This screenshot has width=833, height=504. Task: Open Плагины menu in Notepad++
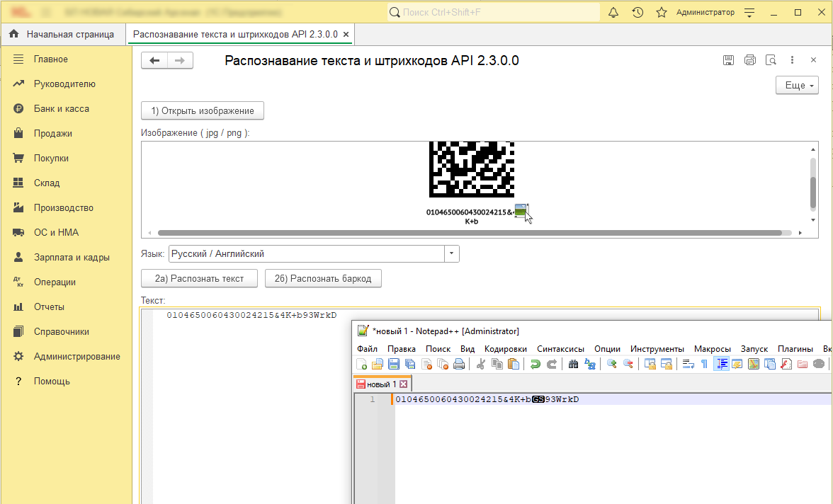[x=795, y=348]
